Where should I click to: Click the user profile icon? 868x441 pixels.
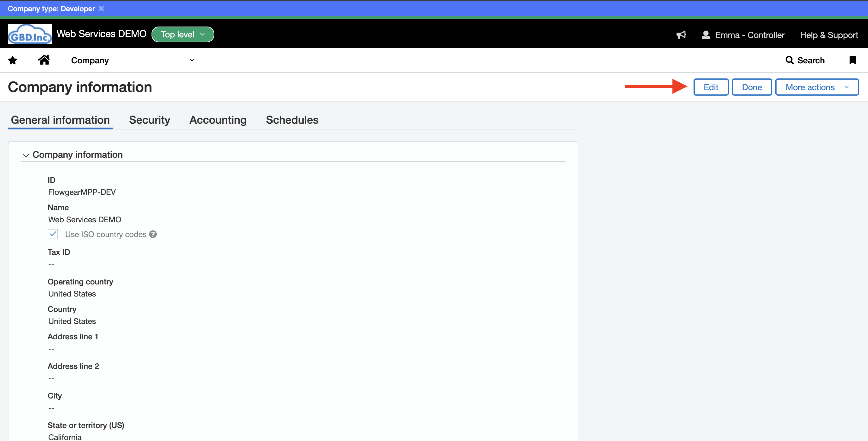(x=706, y=35)
